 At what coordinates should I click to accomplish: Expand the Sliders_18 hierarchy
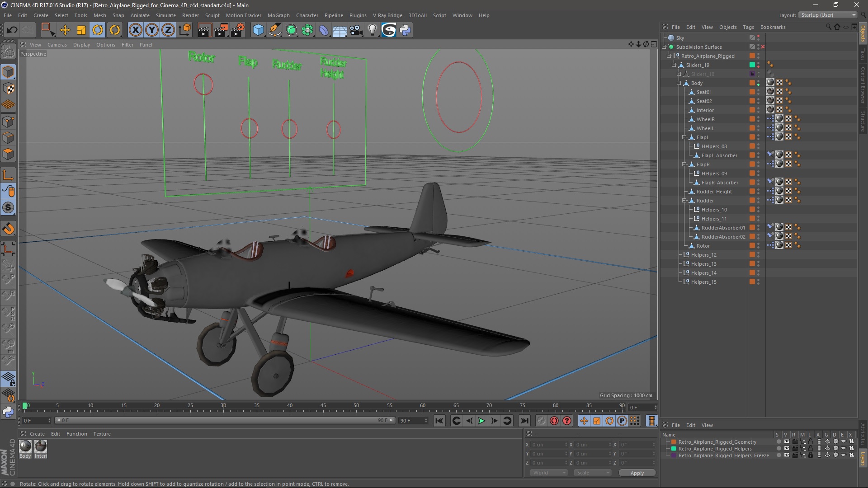[679, 74]
